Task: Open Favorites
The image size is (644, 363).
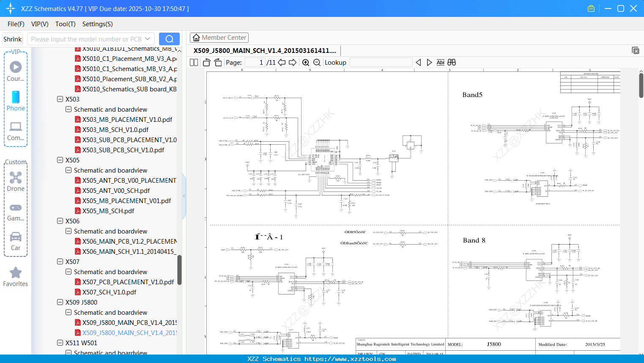Action: [16, 277]
